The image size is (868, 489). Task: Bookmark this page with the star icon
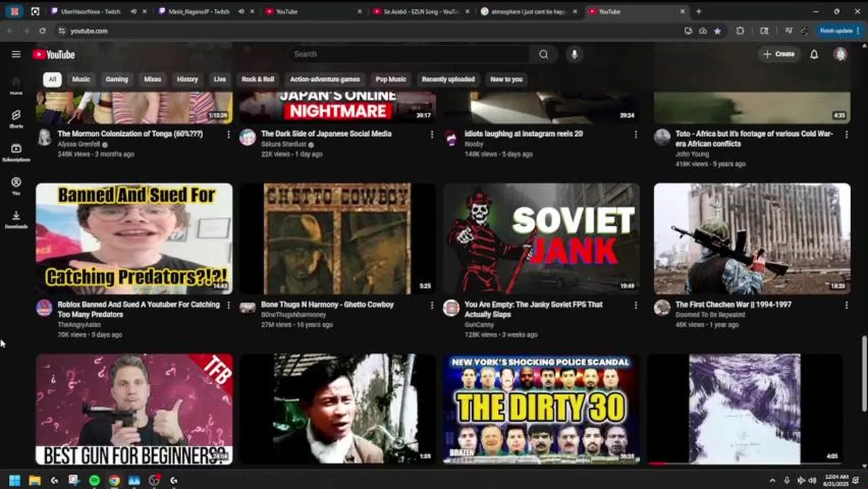(x=717, y=31)
